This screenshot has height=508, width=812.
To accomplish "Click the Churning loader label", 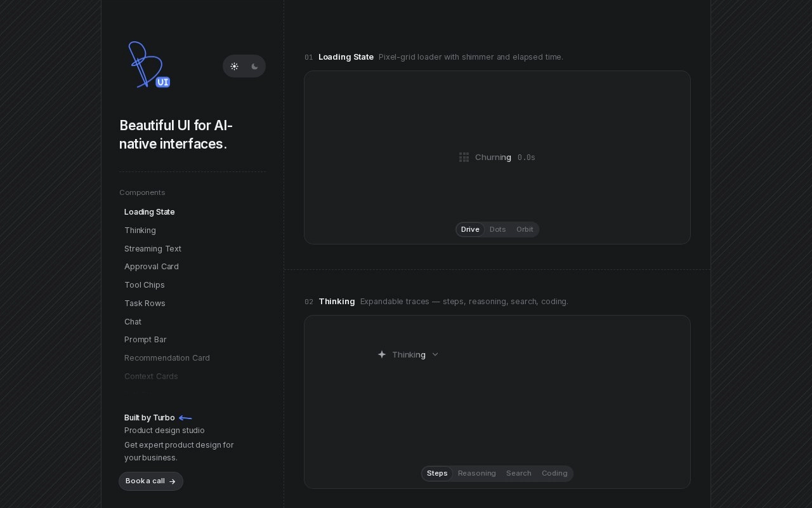I will coord(493,157).
